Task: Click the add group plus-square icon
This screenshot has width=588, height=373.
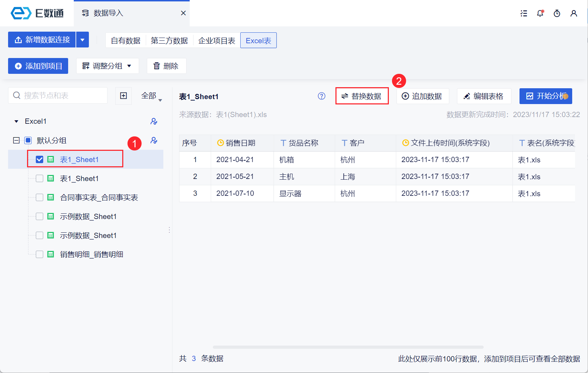Action: coord(124,96)
